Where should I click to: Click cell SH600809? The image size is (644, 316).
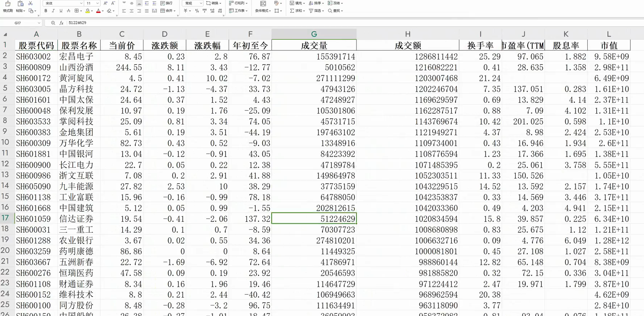coord(36,67)
